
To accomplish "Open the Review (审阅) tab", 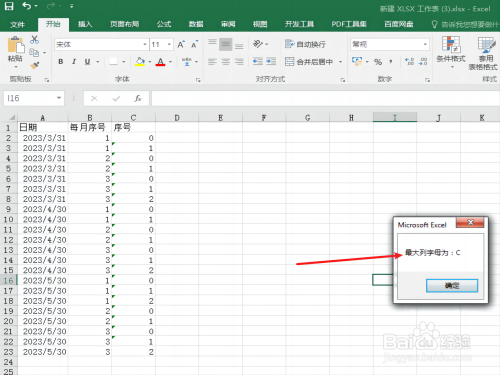I will pos(228,24).
